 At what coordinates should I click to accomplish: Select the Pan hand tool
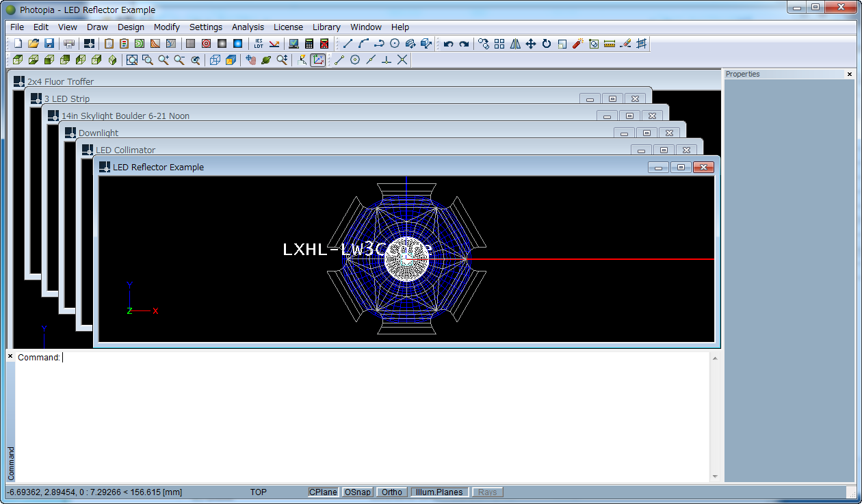coord(250,60)
